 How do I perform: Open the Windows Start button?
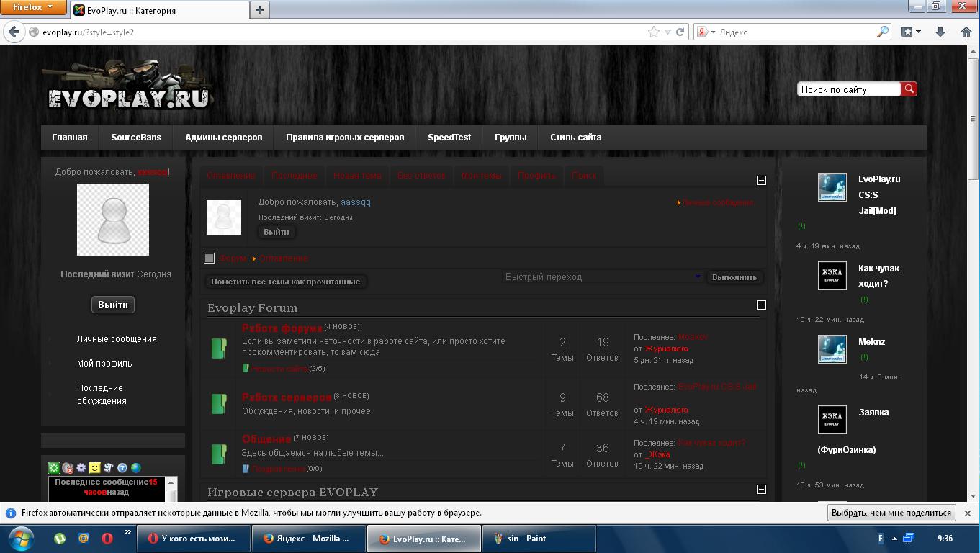coord(21,538)
